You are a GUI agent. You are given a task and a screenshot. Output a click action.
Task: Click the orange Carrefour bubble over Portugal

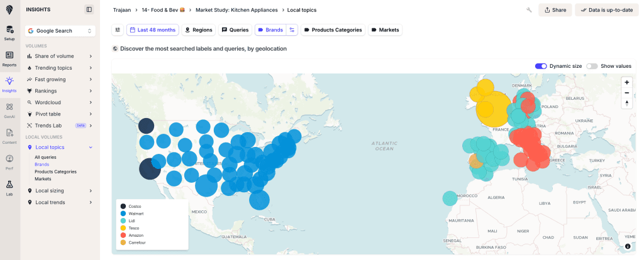(475, 161)
